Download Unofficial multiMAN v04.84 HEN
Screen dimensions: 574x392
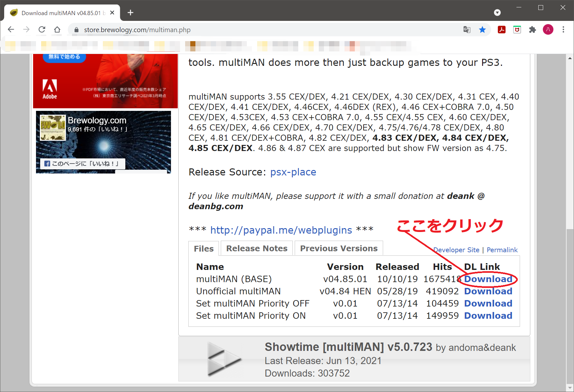click(488, 291)
